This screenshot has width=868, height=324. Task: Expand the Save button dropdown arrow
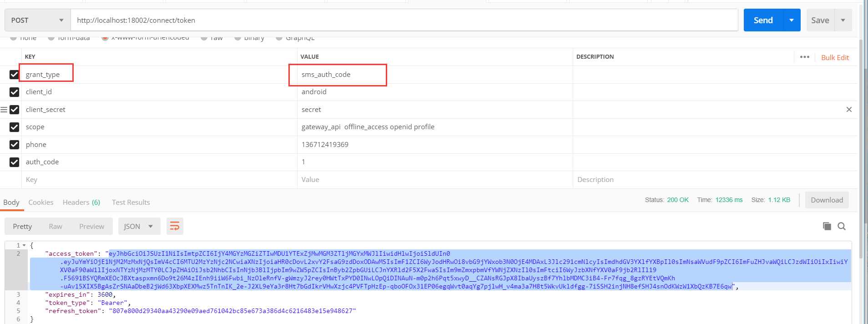[x=843, y=20]
